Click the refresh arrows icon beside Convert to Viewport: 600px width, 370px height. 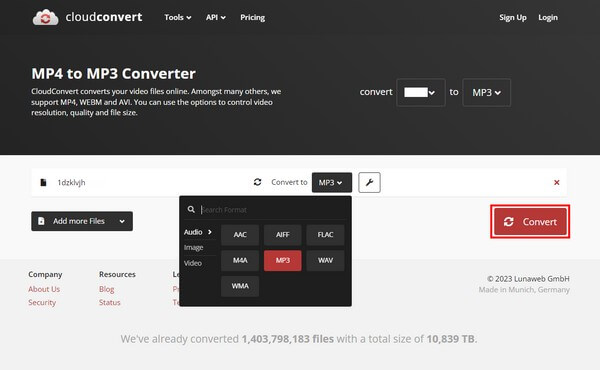258,182
